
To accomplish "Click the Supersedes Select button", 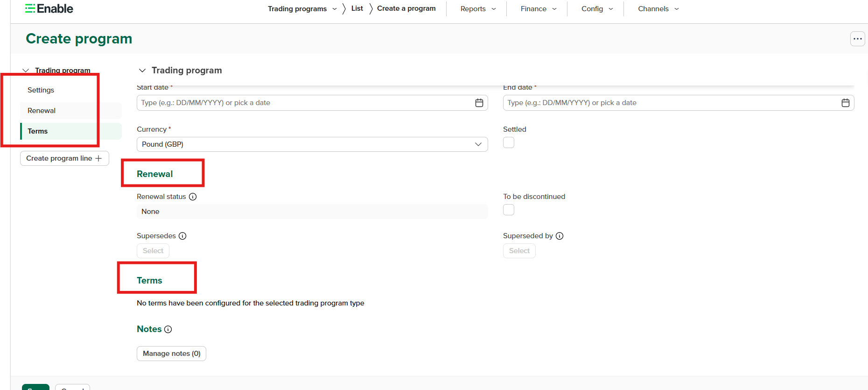I will [x=153, y=251].
